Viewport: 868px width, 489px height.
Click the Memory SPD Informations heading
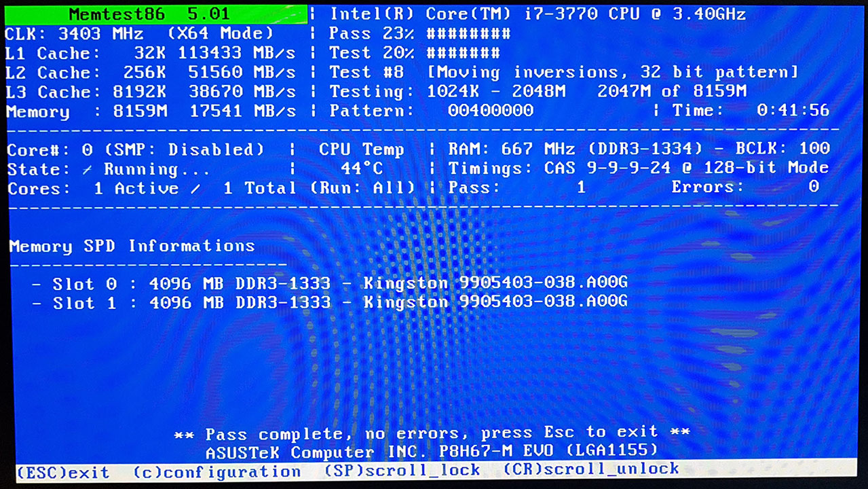coord(132,246)
